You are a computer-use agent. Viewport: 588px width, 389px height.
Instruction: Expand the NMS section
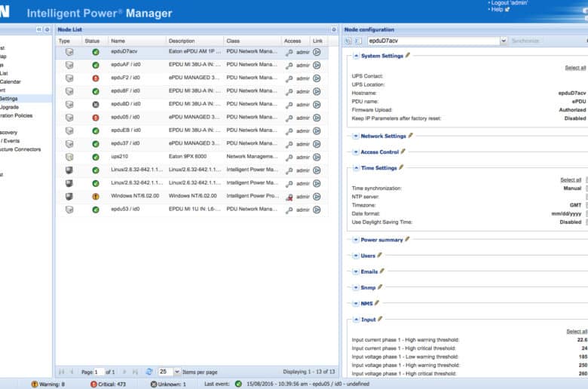[356, 304]
